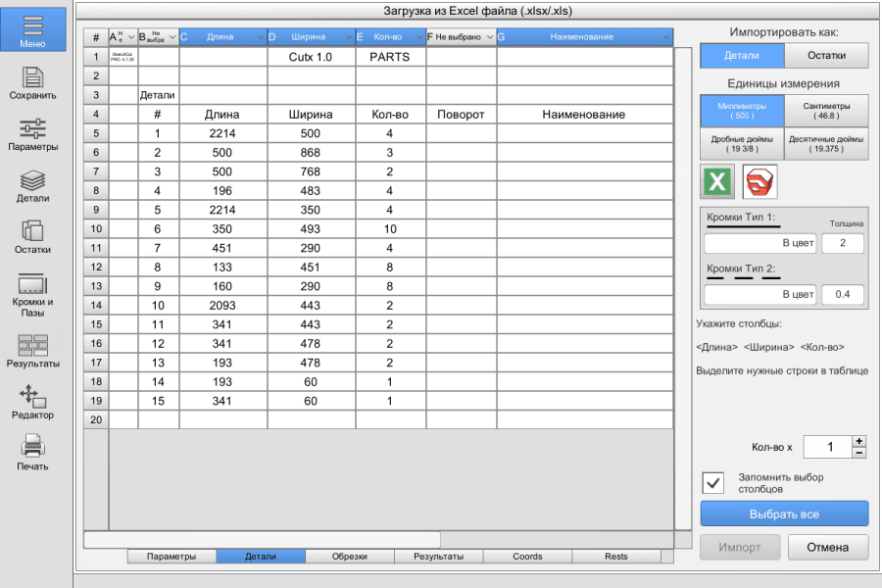Screen dimensions: 882x588
Task: Switch to Rests sheet tab
Action: (x=616, y=557)
